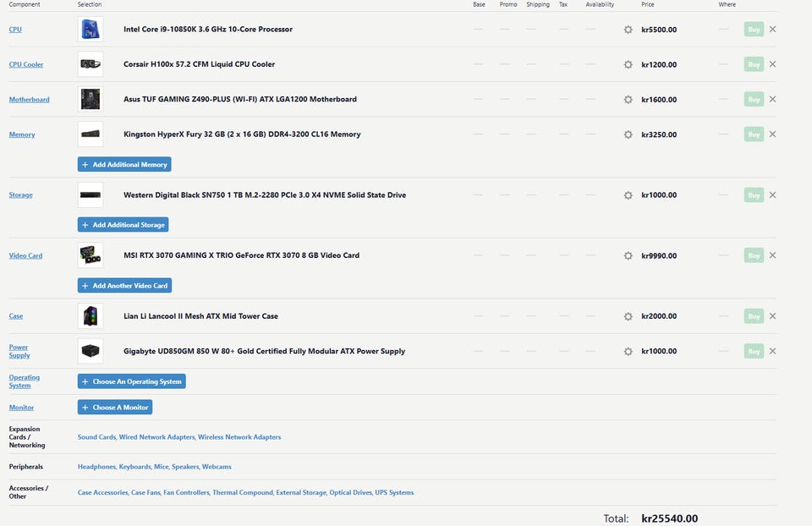Open the Motherboard component link
This screenshot has width=812, height=526.
coord(29,100)
